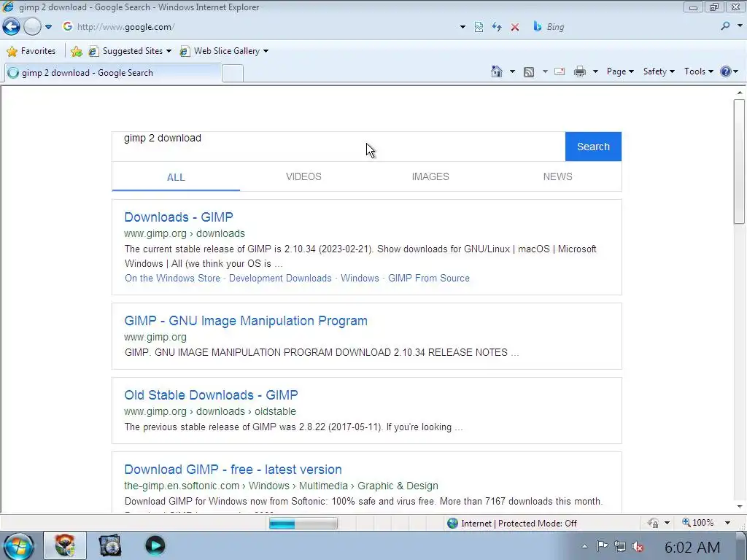Select the ALL results tab
The height and width of the screenshot is (560, 747).
pyautogui.click(x=176, y=177)
